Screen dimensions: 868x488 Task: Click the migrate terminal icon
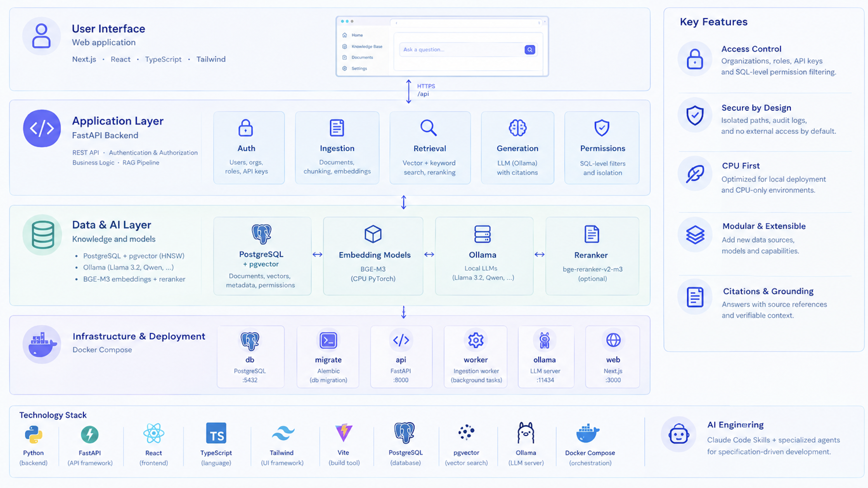coord(328,341)
